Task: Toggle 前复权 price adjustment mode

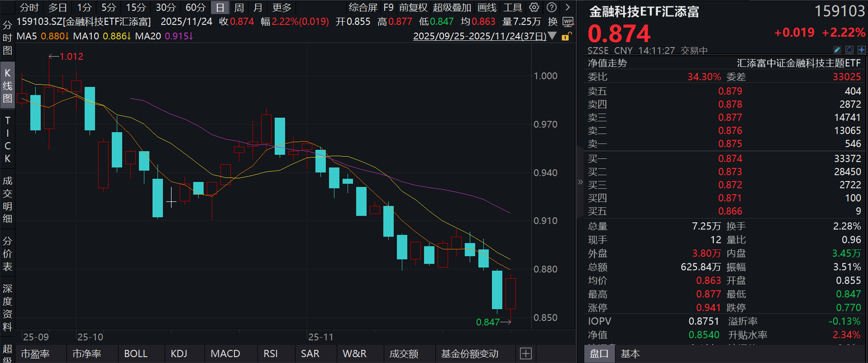Action: pos(413,8)
